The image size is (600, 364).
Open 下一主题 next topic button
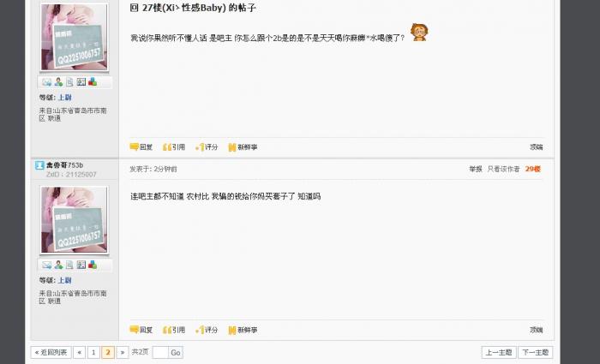pos(536,352)
